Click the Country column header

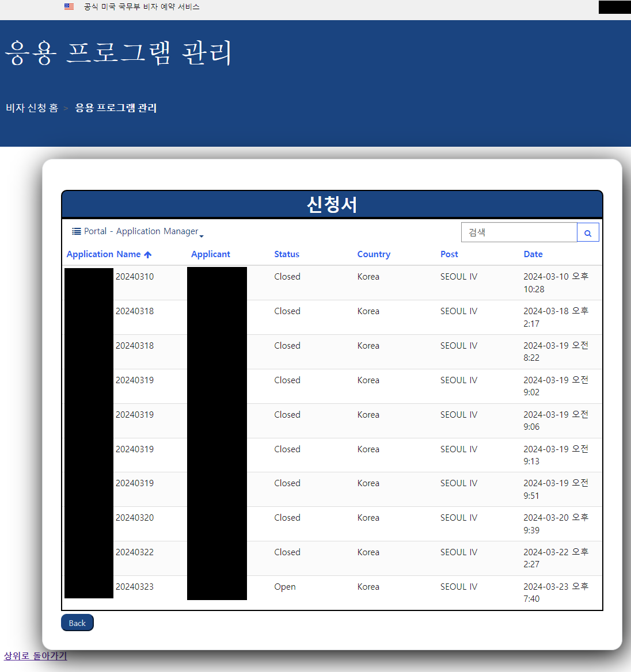coord(373,254)
